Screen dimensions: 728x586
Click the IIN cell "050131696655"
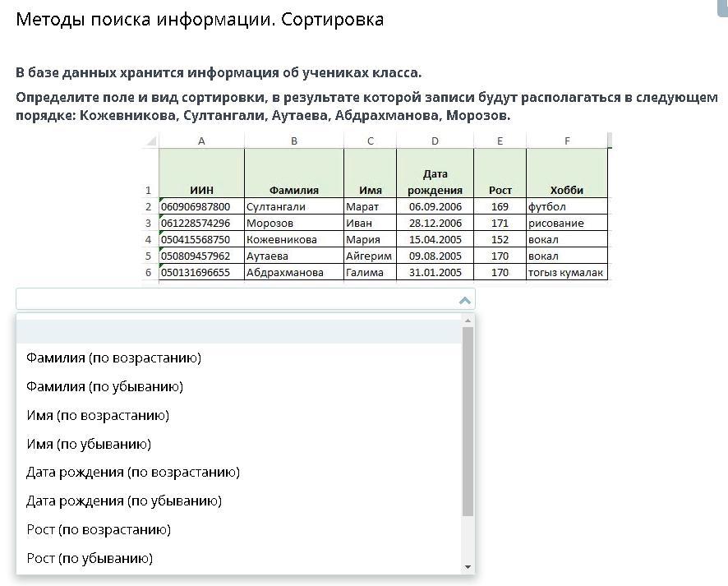pyautogui.click(x=201, y=272)
